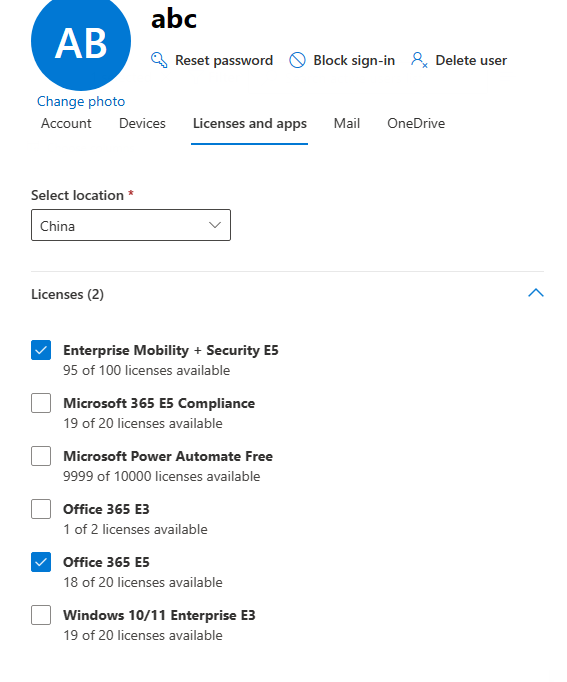The image size is (567, 682).
Task: Uncheck the Office 365 E5 license
Action: (x=41, y=562)
